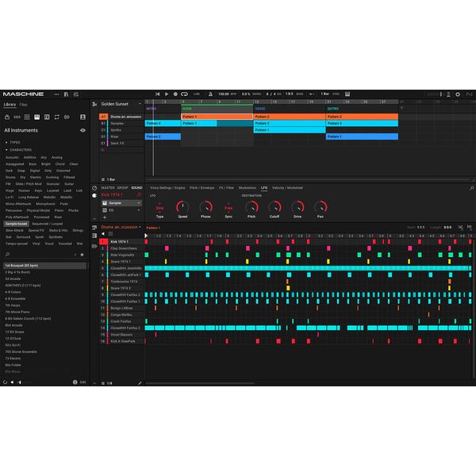The width and height of the screenshot is (476, 476).
Task: Select the D1 Riser group
Action: pos(121,136)
